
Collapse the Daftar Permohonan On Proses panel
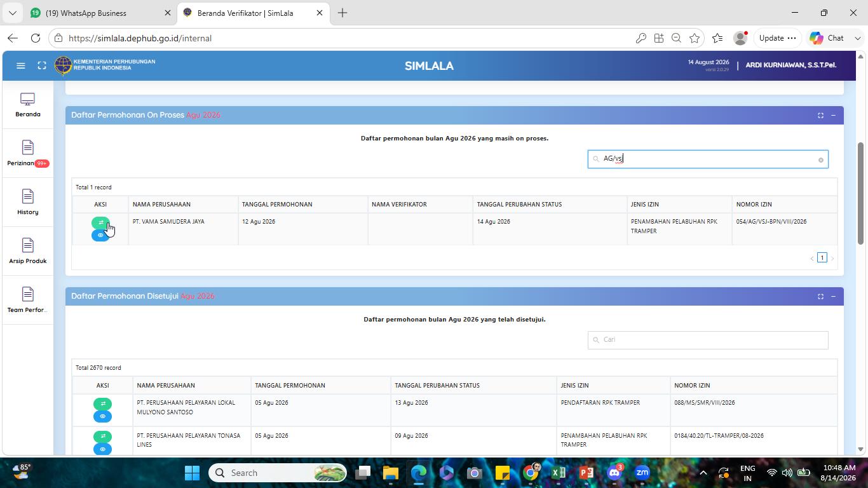click(x=833, y=115)
